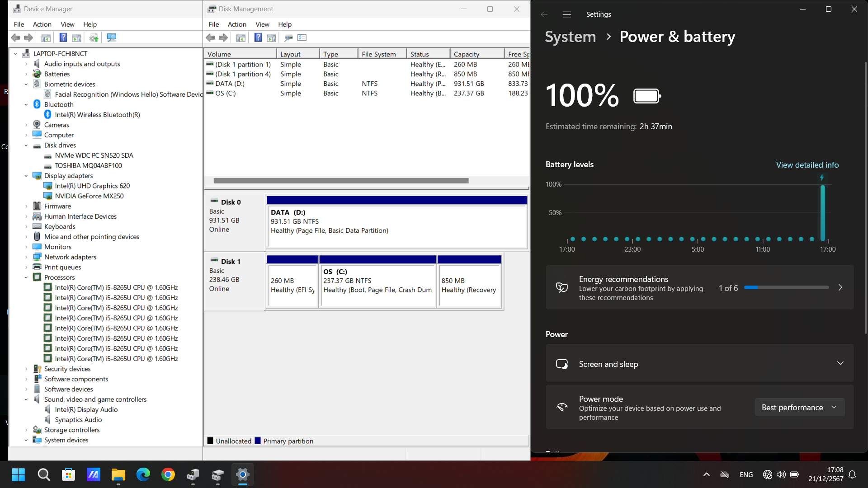
Task: Click Volume column header
Action: (x=240, y=54)
